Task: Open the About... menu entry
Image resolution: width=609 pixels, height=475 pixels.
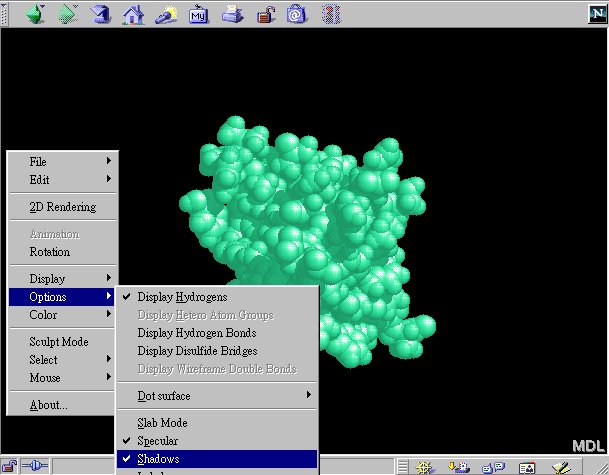Action: pos(63,405)
